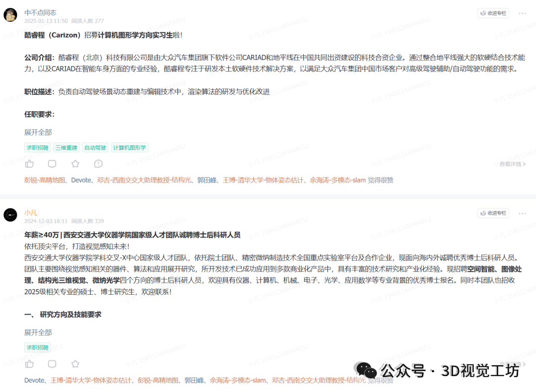Open 查看详情 for the Carizon post

tap(512, 164)
